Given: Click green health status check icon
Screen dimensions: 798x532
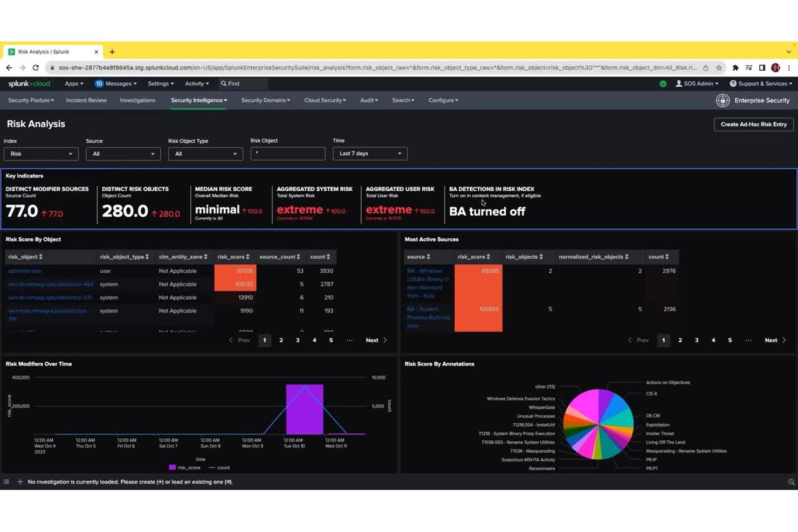Looking at the screenshot, I should coord(663,84).
